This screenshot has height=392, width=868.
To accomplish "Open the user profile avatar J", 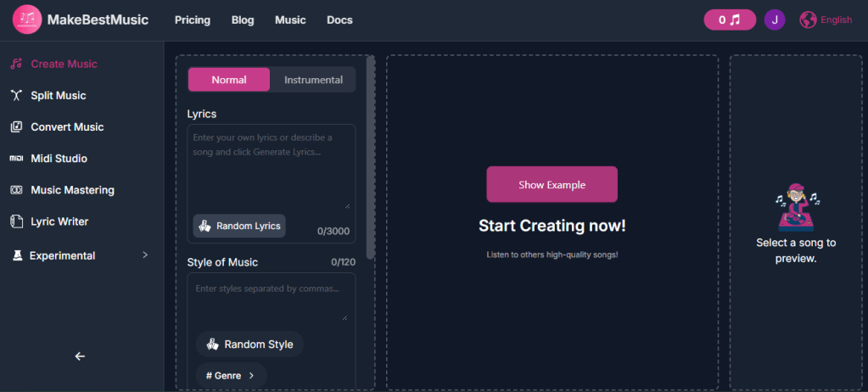I will (x=774, y=20).
